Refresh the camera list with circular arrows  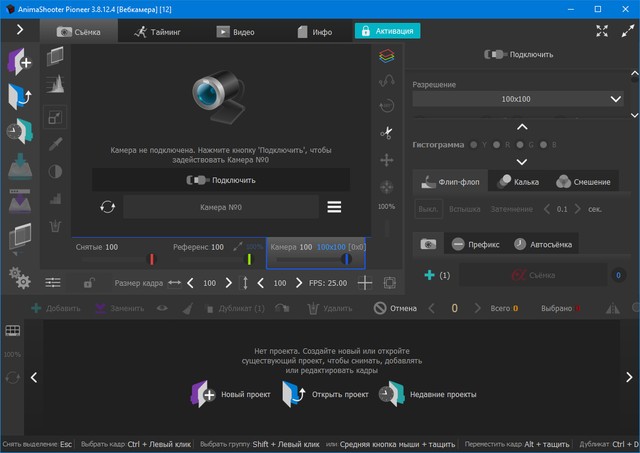[107, 207]
